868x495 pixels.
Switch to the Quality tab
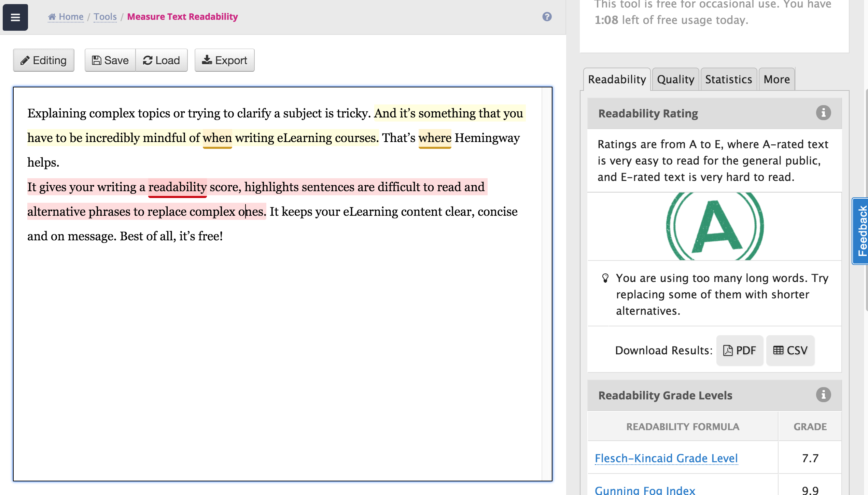point(676,80)
